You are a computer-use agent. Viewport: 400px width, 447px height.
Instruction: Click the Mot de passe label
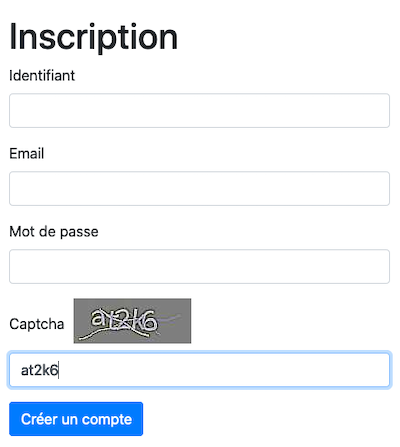(54, 232)
